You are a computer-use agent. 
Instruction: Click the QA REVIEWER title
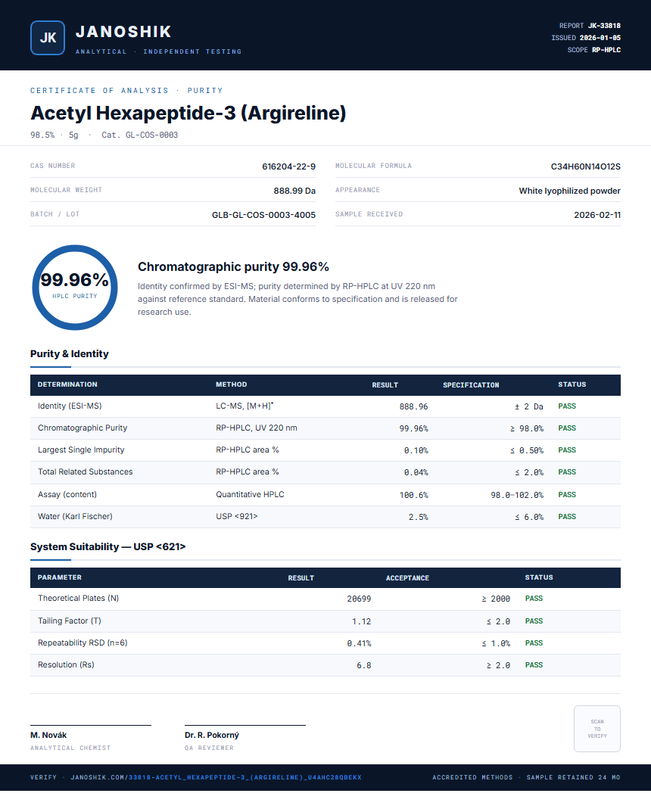(x=209, y=748)
